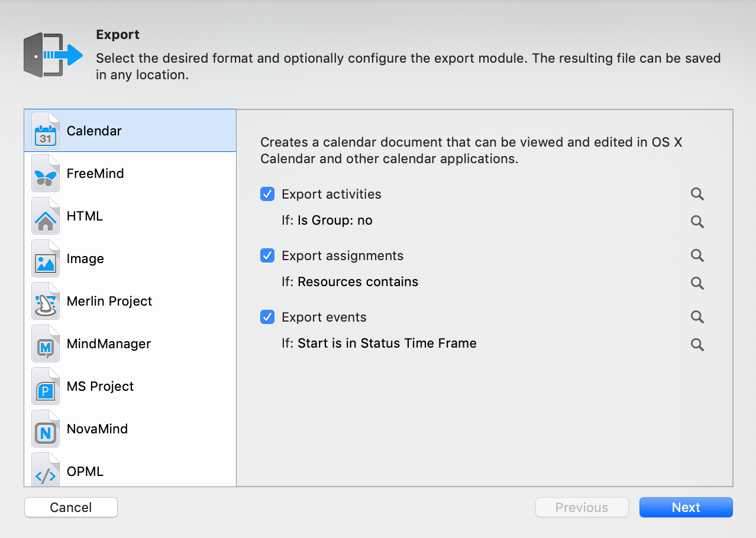Click magnifier beside Is Group: no
The width and height of the screenshot is (756, 538).
697,221
